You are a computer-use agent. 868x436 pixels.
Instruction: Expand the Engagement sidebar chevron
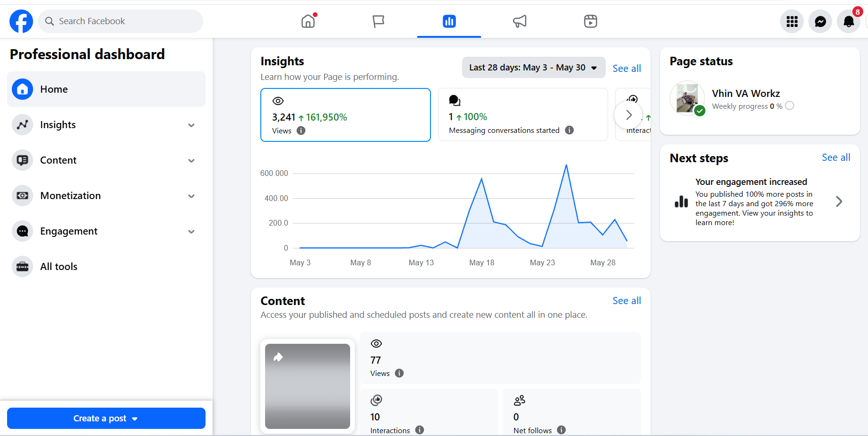pyautogui.click(x=191, y=232)
